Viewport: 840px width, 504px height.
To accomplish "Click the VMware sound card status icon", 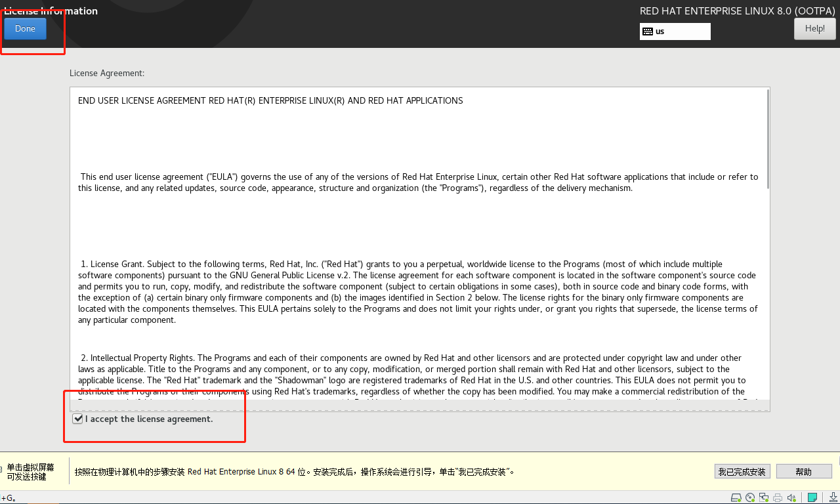I will 791,497.
